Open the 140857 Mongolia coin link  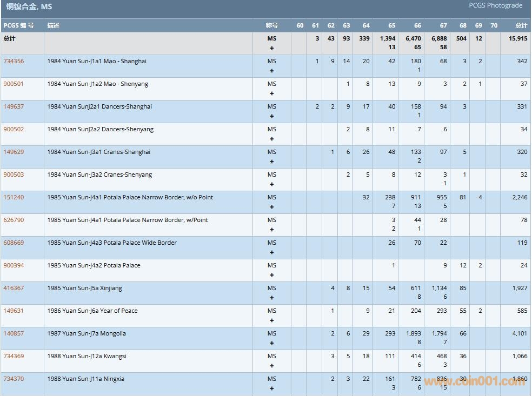14,333
